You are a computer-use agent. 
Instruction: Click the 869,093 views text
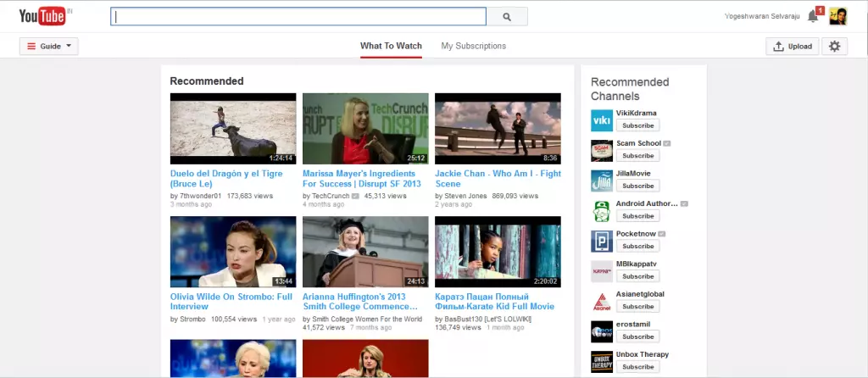(515, 196)
